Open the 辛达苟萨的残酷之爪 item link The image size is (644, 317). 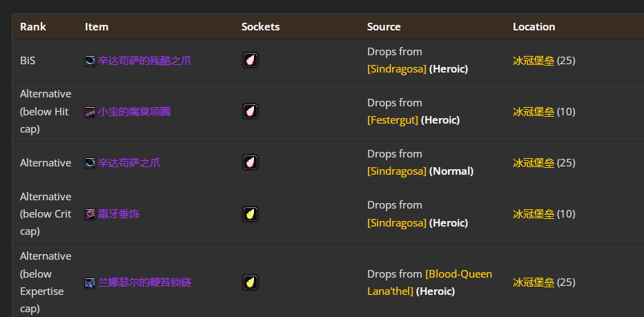pyautogui.click(x=144, y=61)
